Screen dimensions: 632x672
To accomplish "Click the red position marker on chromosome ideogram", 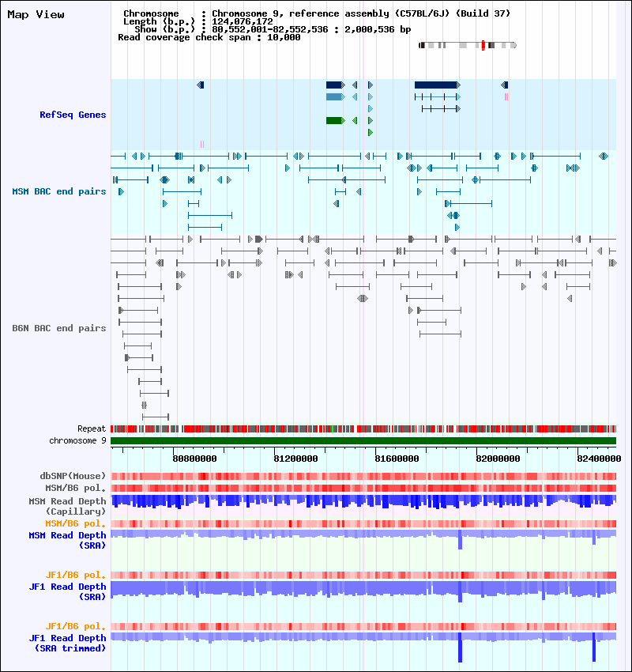I will pos(483,45).
